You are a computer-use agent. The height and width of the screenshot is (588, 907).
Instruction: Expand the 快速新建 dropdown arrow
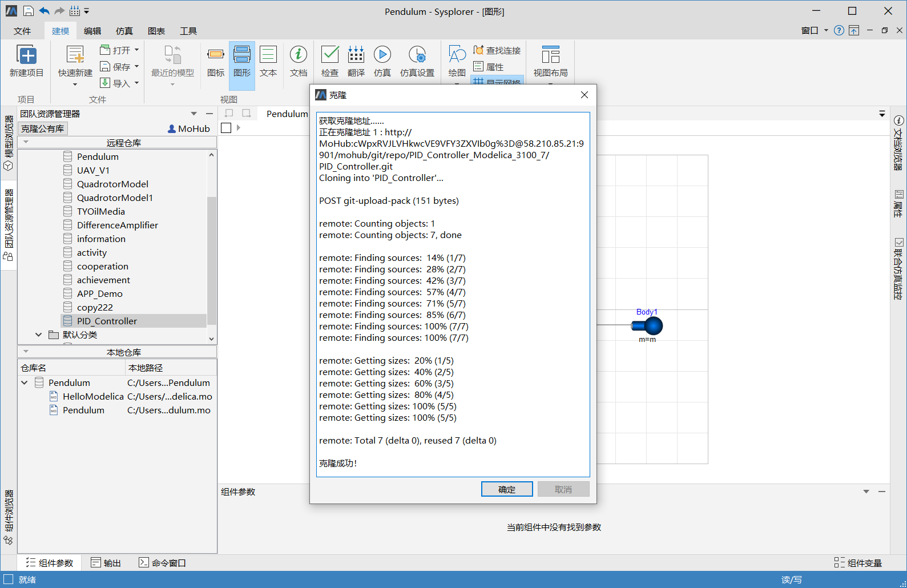click(x=75, y=84)
